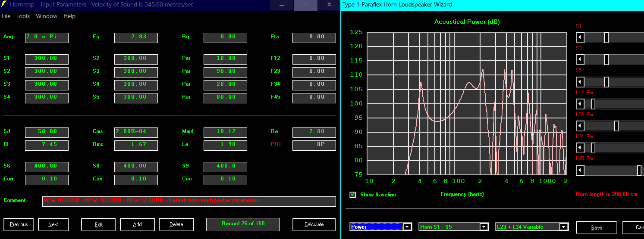This screenshot has height=239, width=644.
Task: Open the File menu
Action: 6,16
